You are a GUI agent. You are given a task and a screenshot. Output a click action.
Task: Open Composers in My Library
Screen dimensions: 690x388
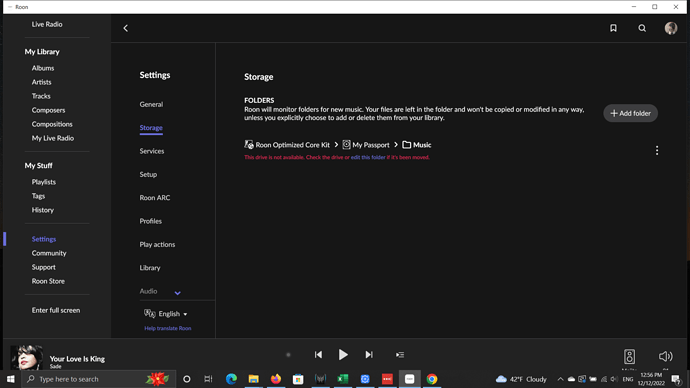[48, 110]
